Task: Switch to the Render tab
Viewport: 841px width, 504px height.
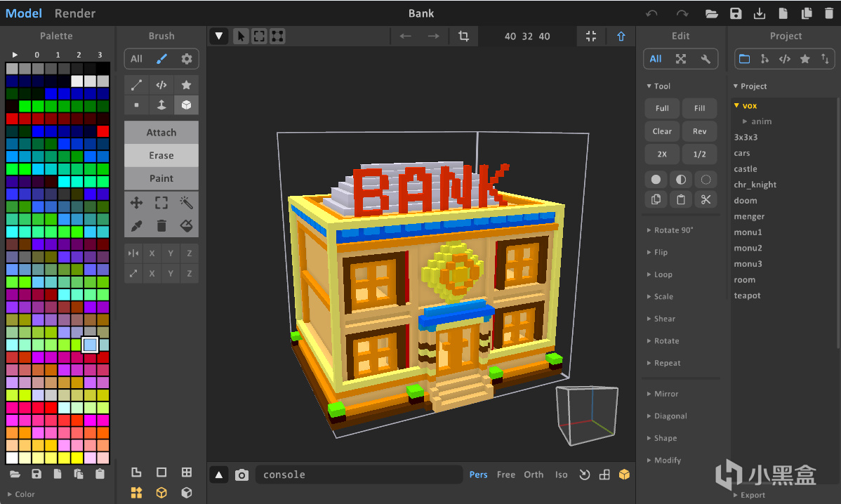Action: coord(75,13)
